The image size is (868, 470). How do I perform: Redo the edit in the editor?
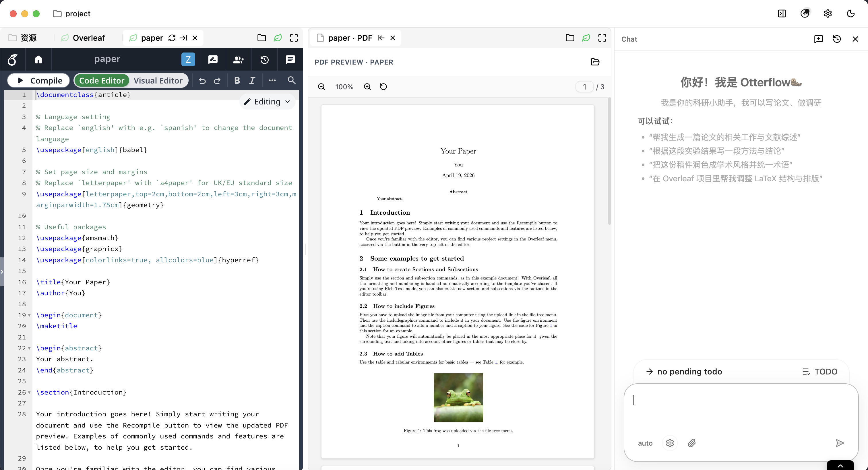[217, 81]
